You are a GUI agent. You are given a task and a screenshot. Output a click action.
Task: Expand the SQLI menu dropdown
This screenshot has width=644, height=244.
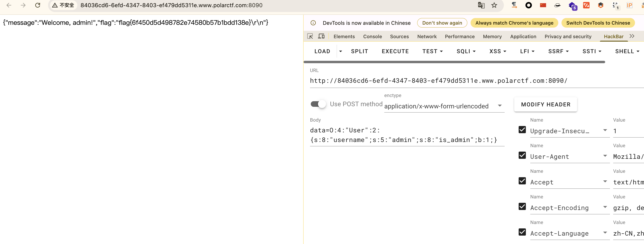[466, 51]
